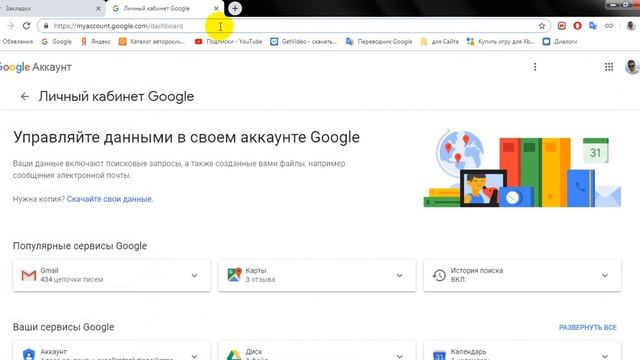Open Купить игру для Xb... bookmark
640x360 pixels.
[500, 42]
